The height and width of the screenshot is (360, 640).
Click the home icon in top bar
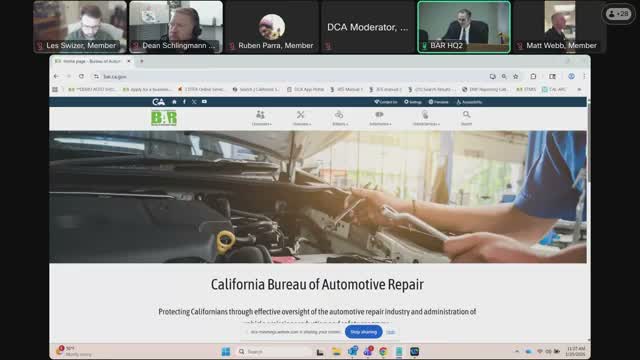[174, 102]
